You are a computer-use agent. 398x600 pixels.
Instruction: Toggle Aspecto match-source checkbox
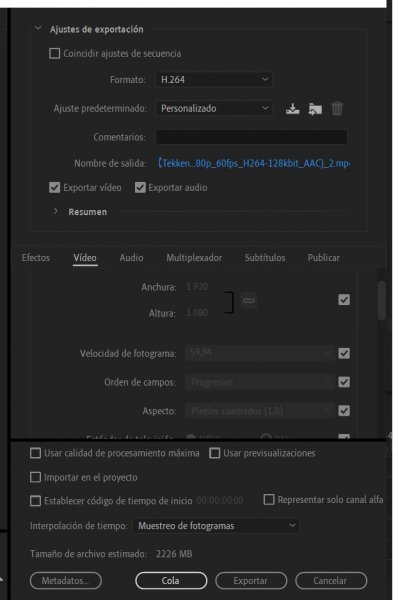click(344, 411)
